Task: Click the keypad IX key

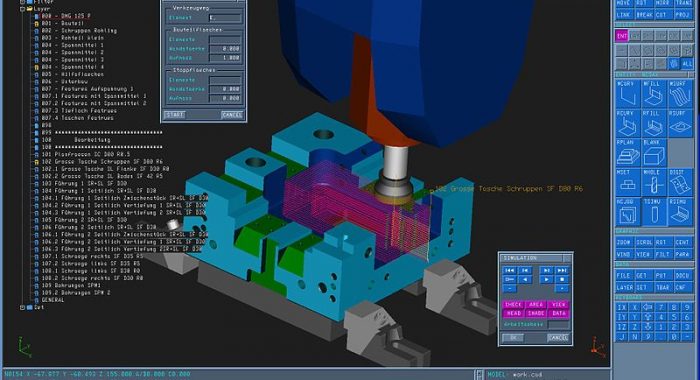Action: point(622,307)
